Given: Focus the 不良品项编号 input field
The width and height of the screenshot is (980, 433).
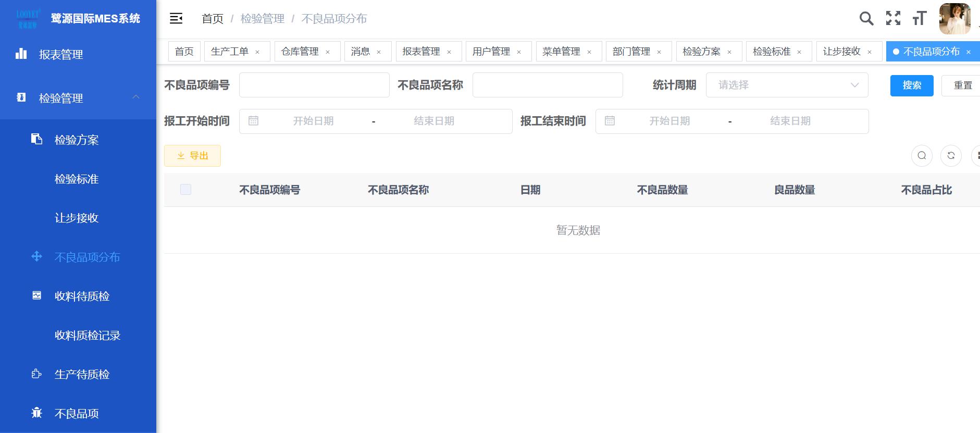Looking at the screenshot, I should pyautogui.click(x=314, y=85).
